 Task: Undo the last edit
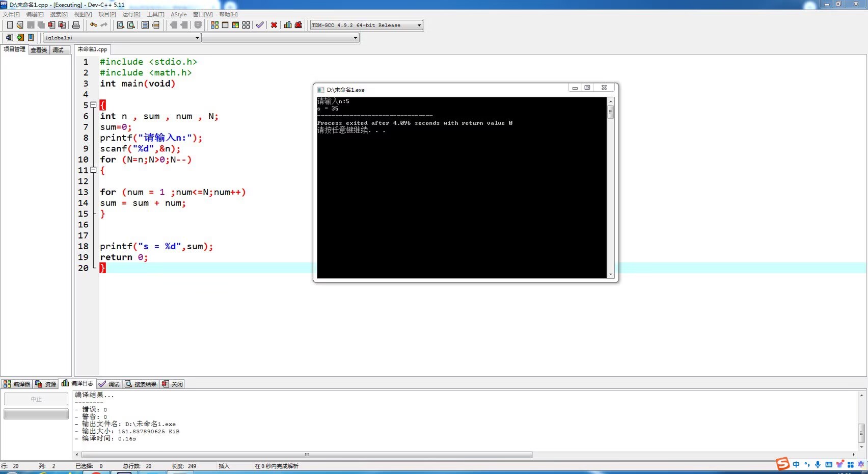[x=94, y=25]
